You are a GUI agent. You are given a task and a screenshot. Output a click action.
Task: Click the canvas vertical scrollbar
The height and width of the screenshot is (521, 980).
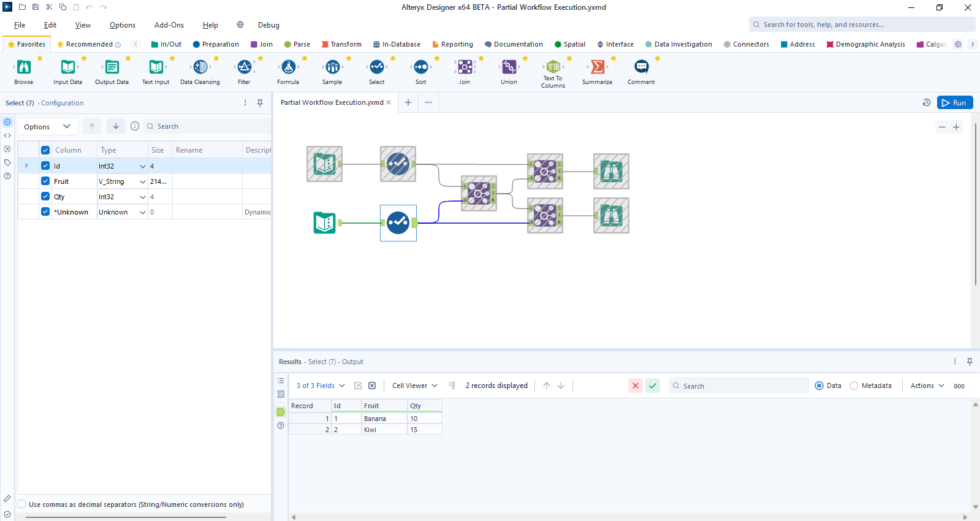pos(975,205)
